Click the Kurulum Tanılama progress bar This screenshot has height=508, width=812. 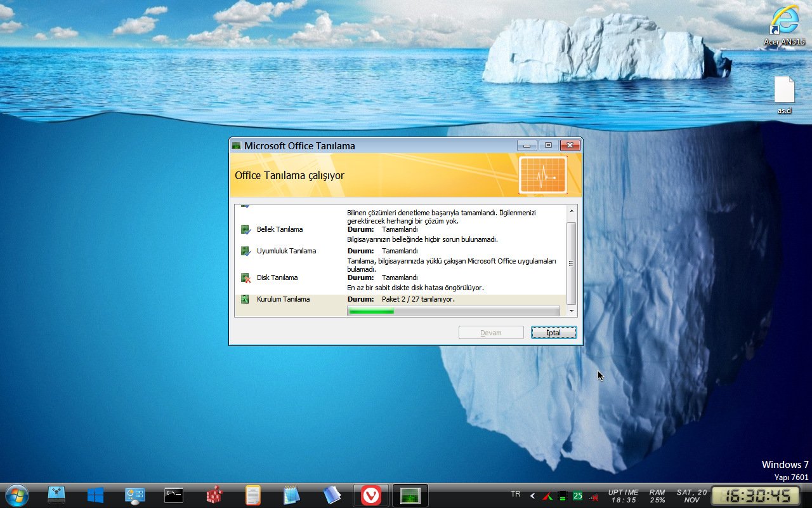pos(454,311)
